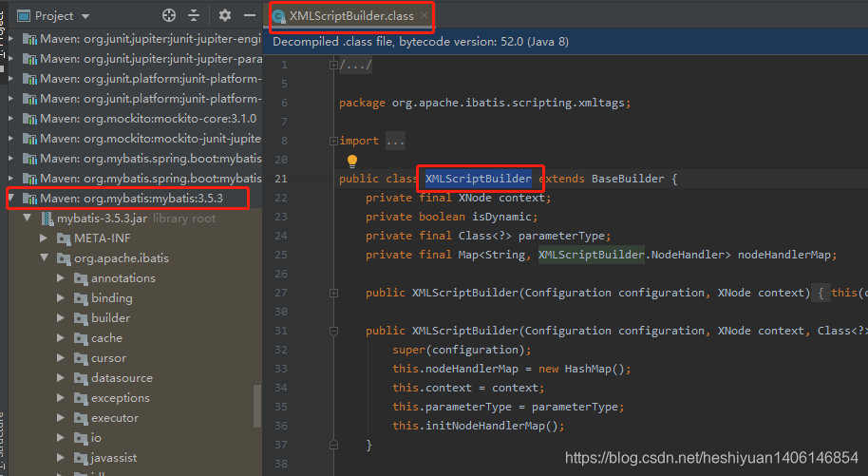Click initNodeHandlerMap() call on line 36
This screenshot has width=868, height=476.
click(x=493, y=426)
